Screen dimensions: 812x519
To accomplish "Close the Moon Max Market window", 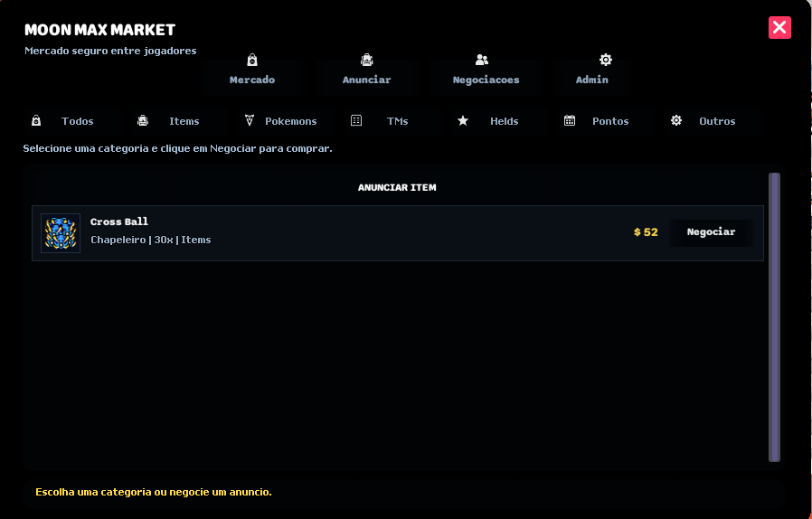I will coord(779,27).
